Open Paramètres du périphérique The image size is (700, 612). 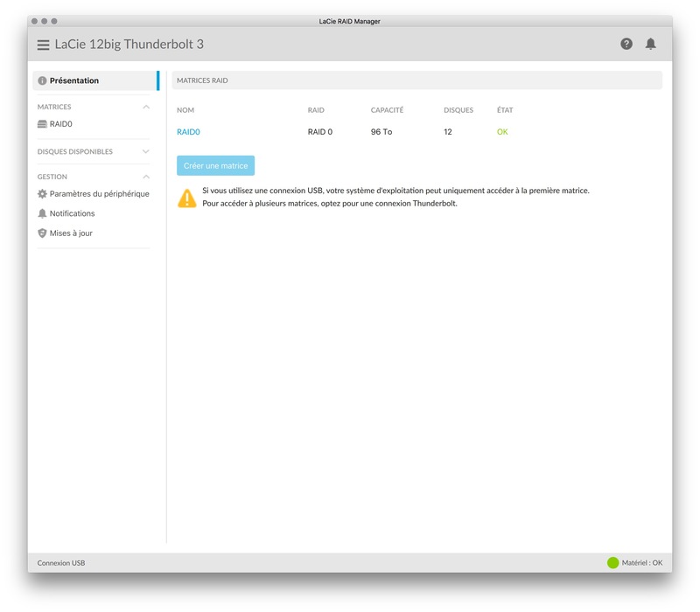click(99, 194)
